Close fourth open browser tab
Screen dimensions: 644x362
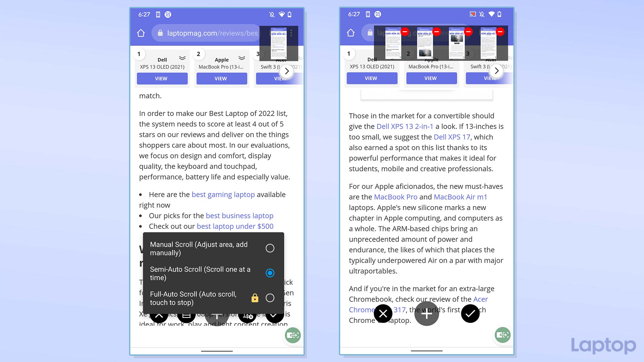point(500,31)
